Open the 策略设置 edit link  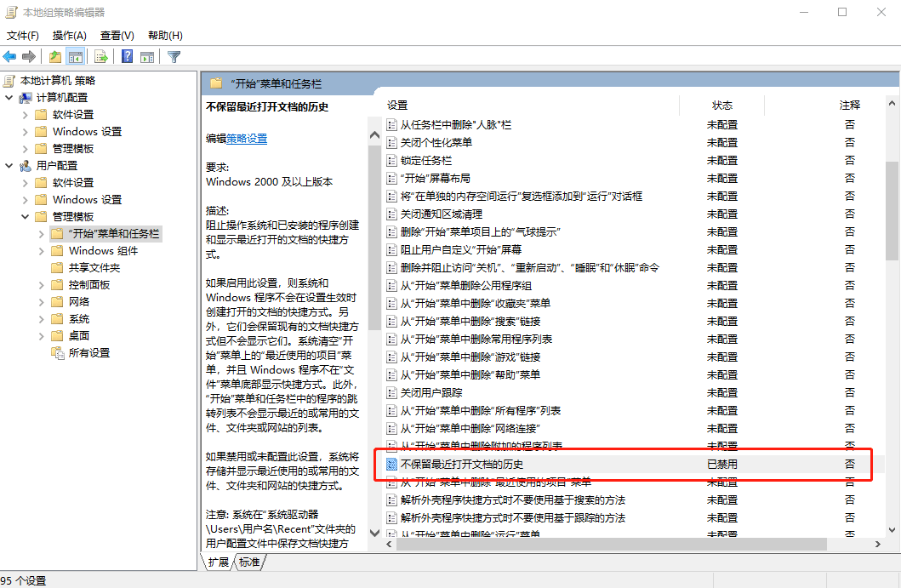point(247,139)
